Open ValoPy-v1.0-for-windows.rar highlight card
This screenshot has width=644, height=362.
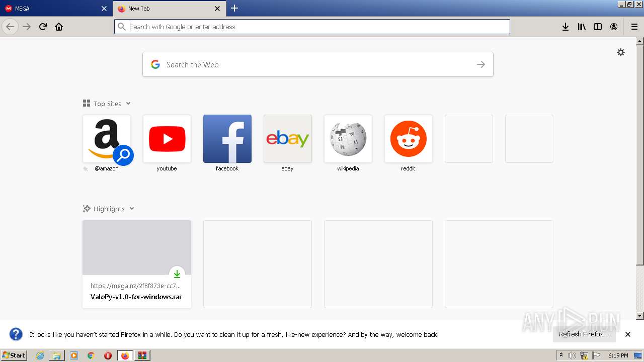(137, 264)
